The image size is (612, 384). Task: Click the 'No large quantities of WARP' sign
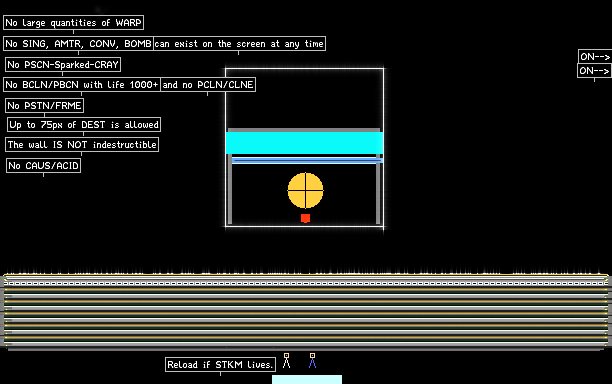73,23
